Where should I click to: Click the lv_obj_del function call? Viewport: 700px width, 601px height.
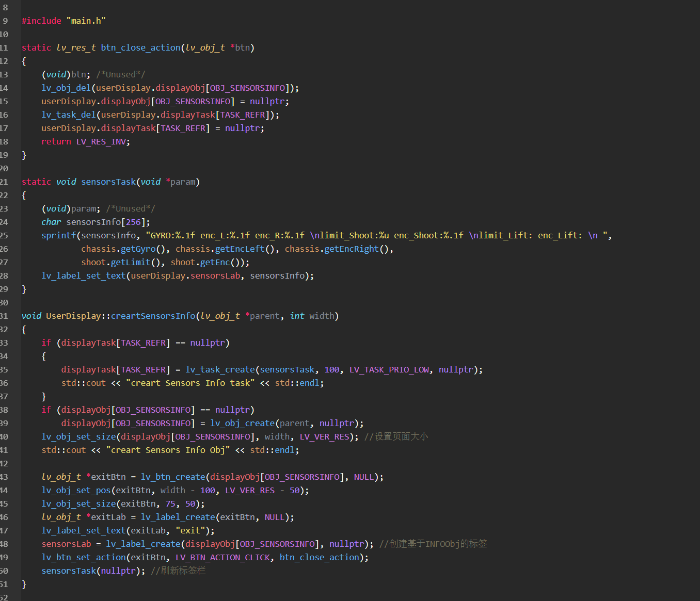click(x=66, y=88)
